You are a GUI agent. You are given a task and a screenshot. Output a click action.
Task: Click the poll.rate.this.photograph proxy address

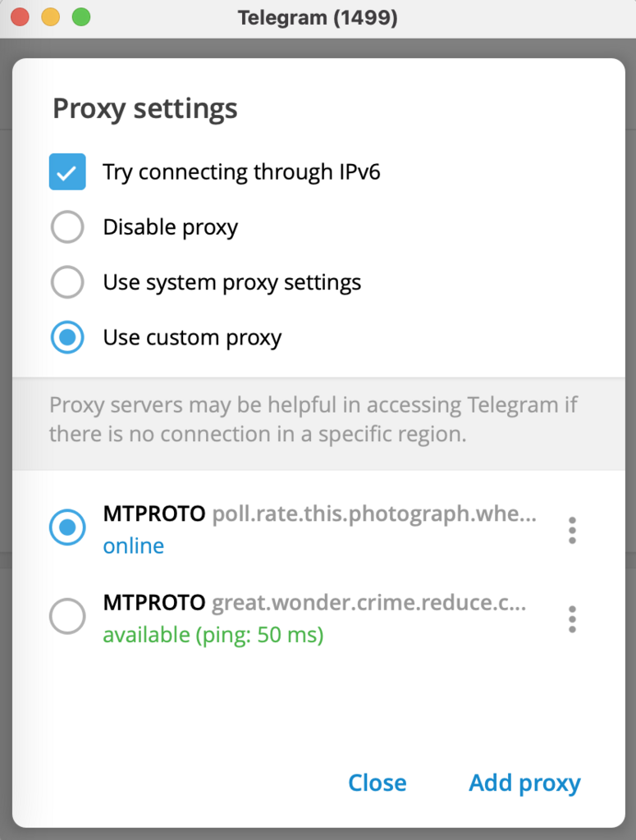373,514
